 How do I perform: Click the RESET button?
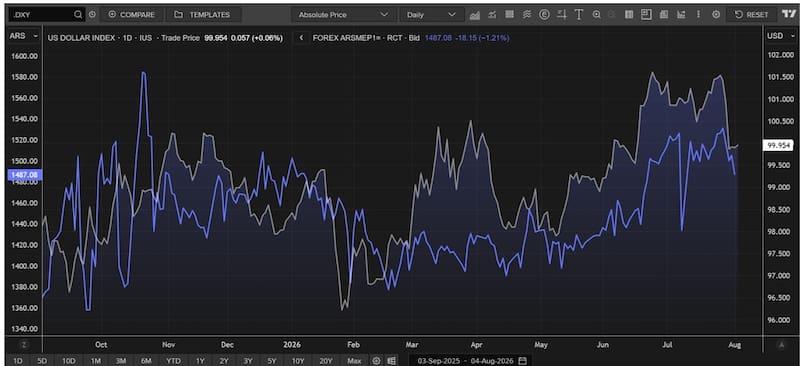tap(752, 15)
